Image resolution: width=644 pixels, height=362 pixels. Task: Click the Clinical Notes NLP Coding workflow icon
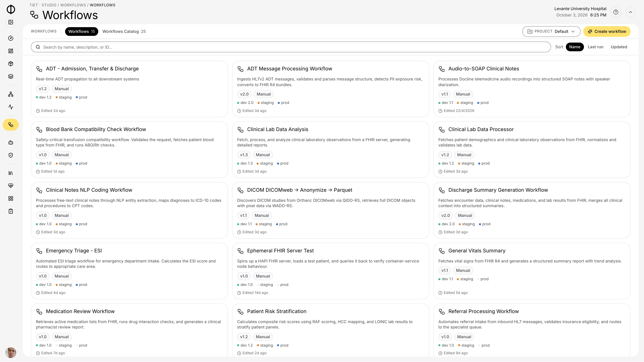click(x=39, y=190)
